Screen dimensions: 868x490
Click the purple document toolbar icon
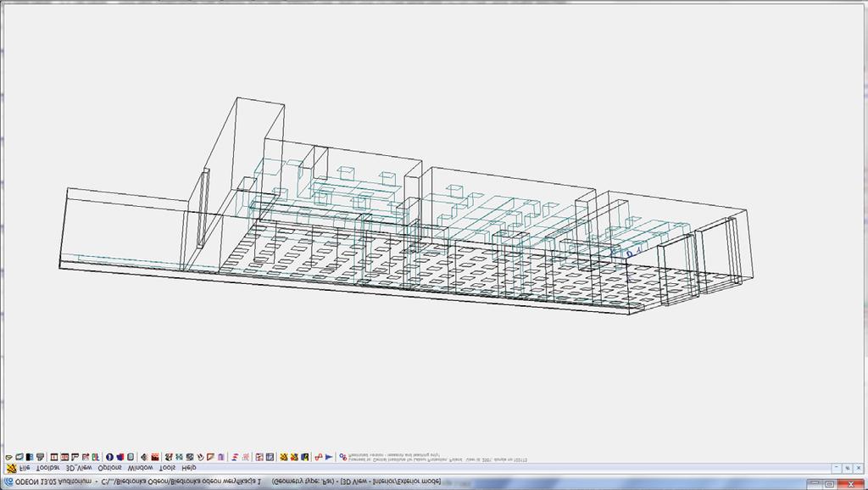(221, 457)
